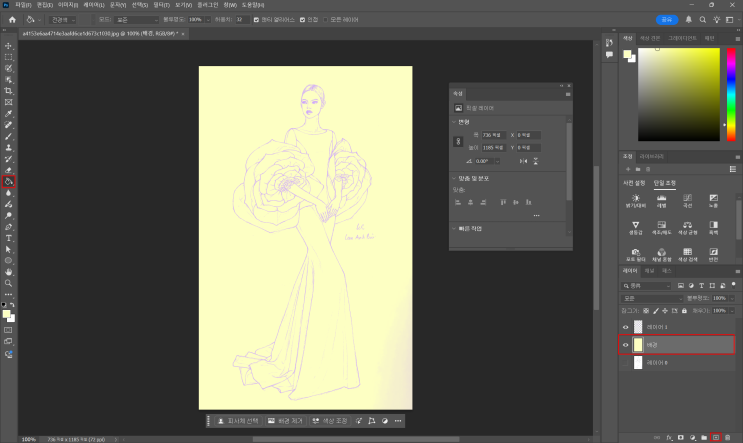Switch to the 채널 tab
The height and width of the screenshot is (443, 743).
(649, 271)
